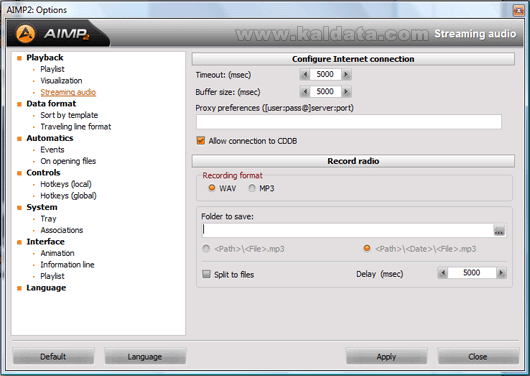Open Hotkeys (local) settings
The width and height of the screenshot is (530, 376).
coord(66,184)
